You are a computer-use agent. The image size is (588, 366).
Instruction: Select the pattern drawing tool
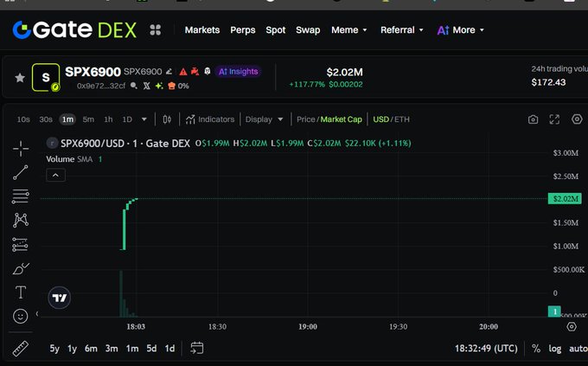click(21, 221)
